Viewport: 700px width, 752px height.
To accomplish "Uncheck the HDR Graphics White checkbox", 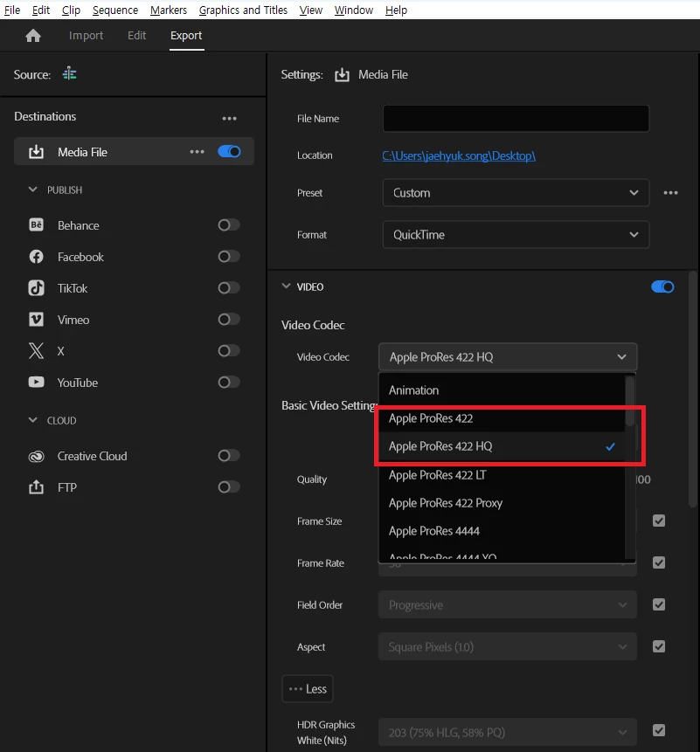I will tap(659, 730).
